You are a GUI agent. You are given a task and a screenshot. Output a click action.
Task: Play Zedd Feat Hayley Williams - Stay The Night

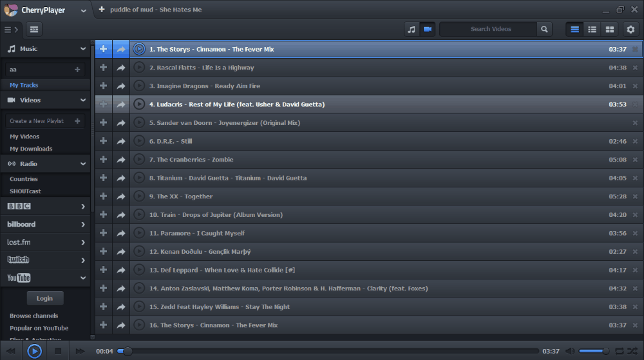pyautogui.click(x=139, y=307)
